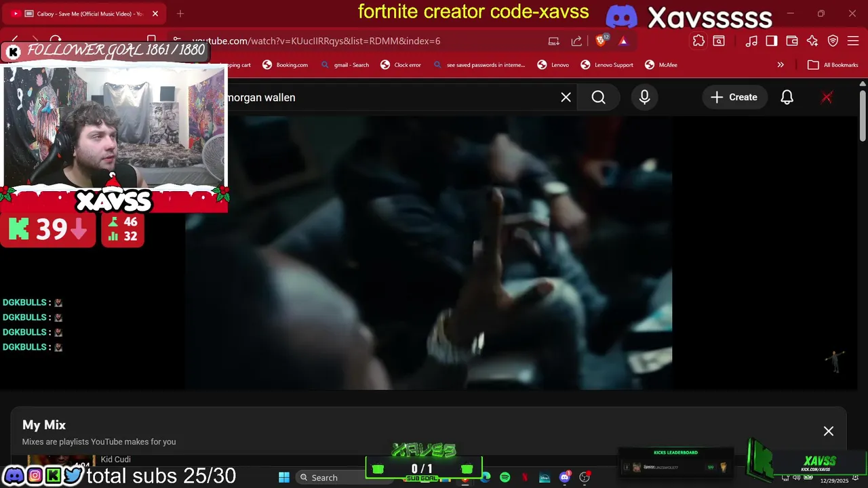Open the tab search icon in toolbar

pos(719,41)
